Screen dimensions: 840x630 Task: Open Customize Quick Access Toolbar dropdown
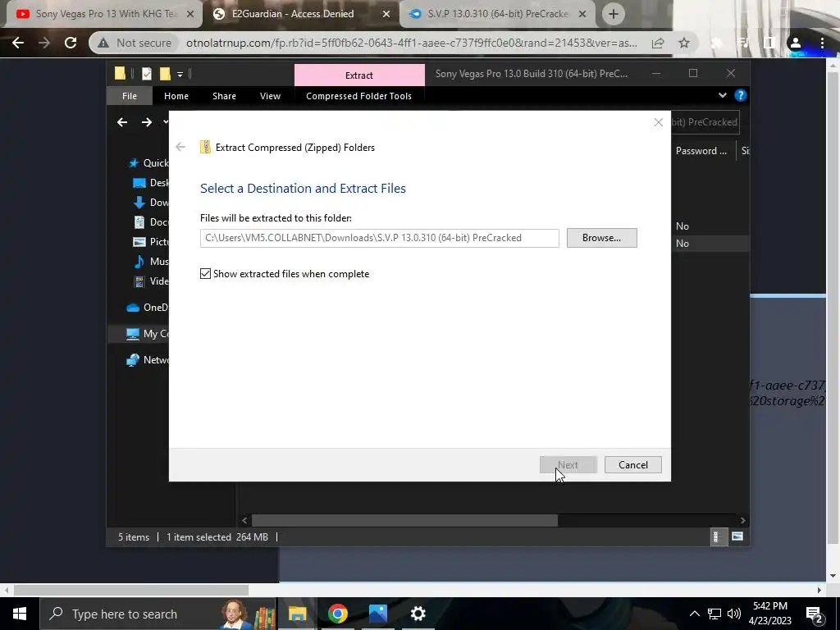tap(180, 75)
